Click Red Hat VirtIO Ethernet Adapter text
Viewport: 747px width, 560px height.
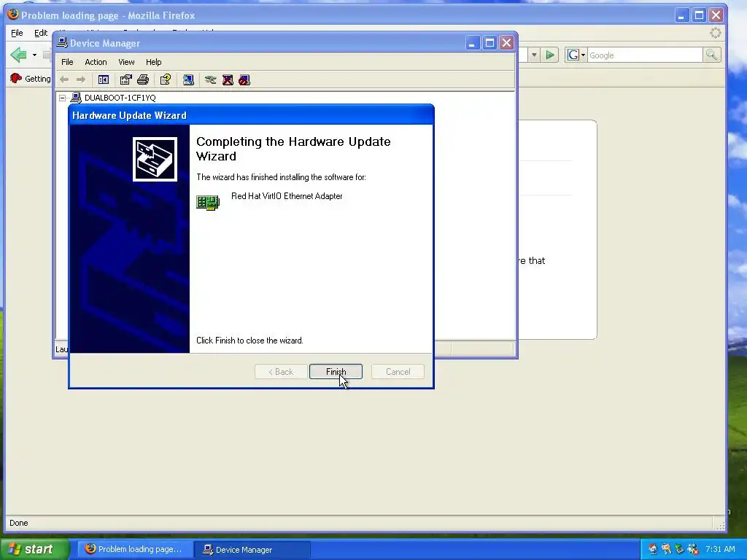point(287,196)
